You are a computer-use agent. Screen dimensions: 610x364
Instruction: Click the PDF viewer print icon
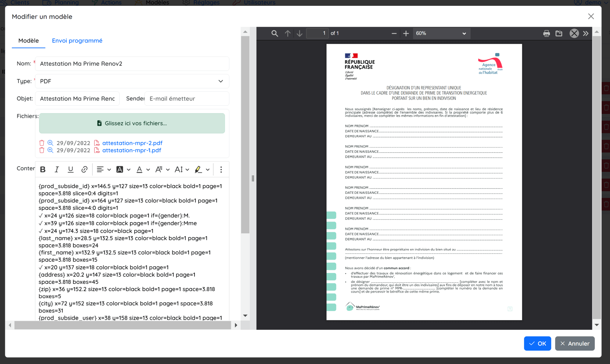[x=546, y=34]
